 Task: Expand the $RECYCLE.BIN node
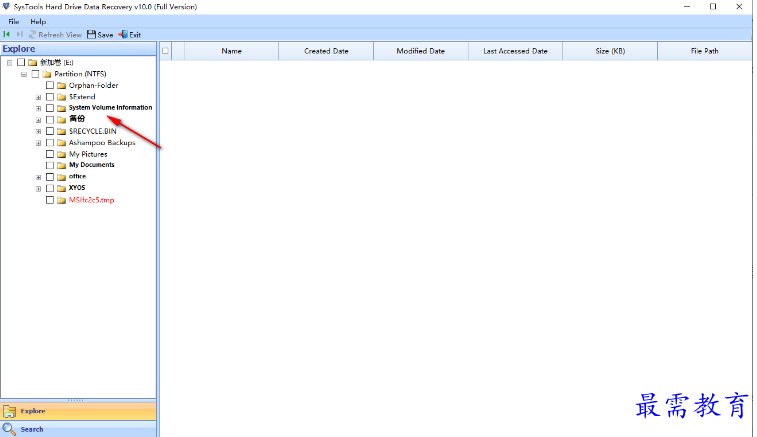click(x=38, y=131)
